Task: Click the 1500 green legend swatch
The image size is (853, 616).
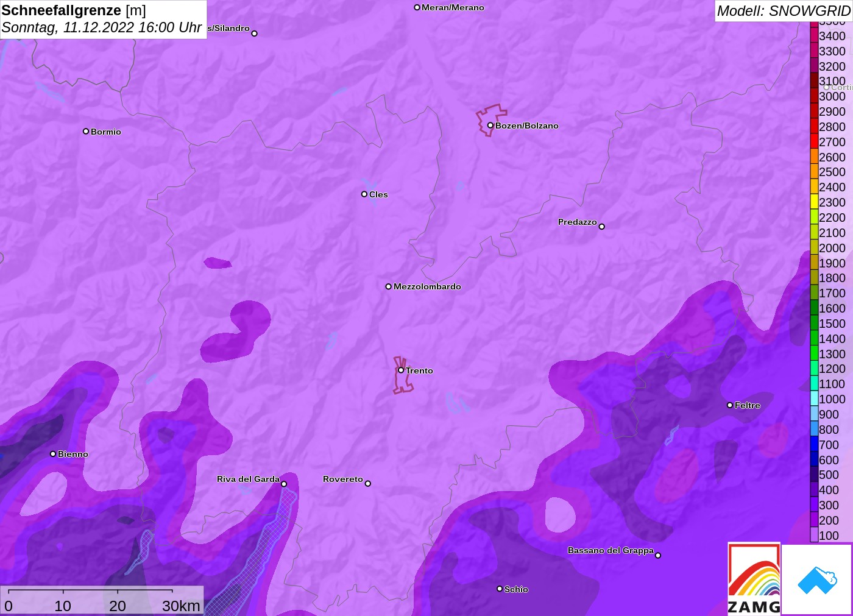Action: 814,324
